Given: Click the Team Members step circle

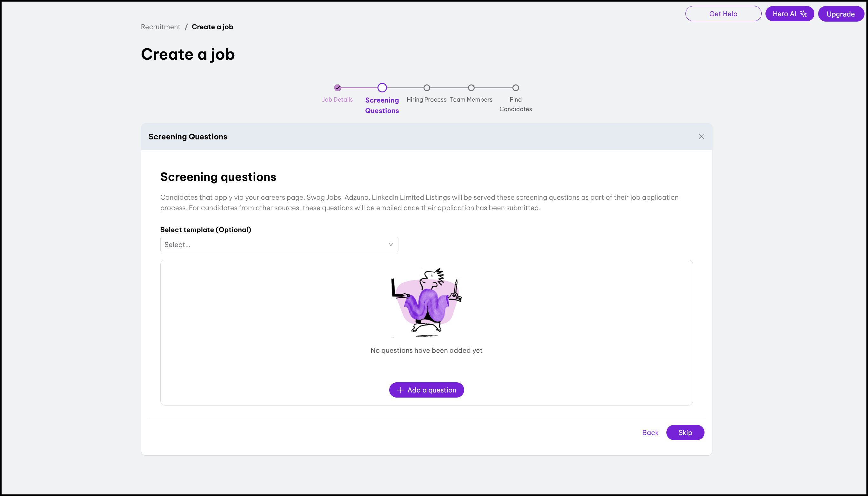Looking at the screenshot, I should [471, 88].
